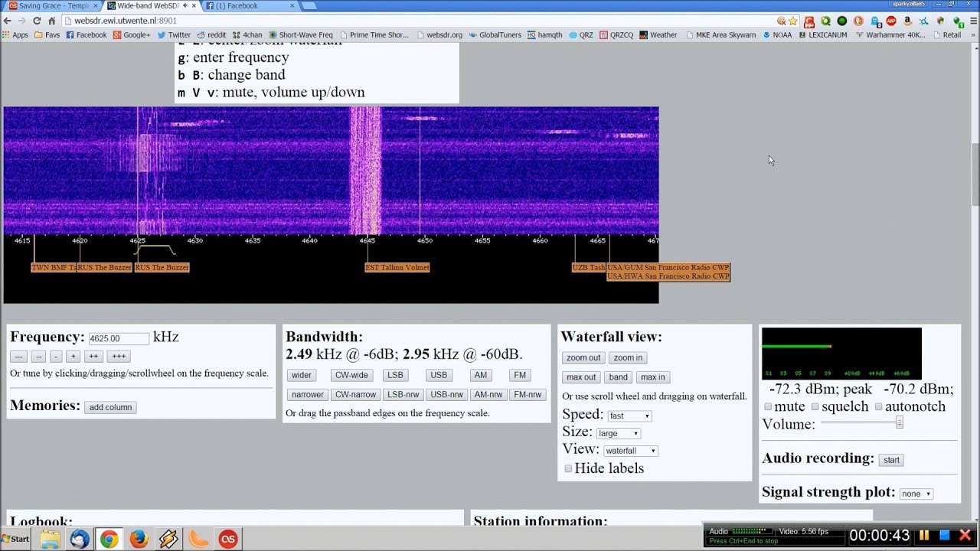Select FM demodulation mode

point(520,375)
